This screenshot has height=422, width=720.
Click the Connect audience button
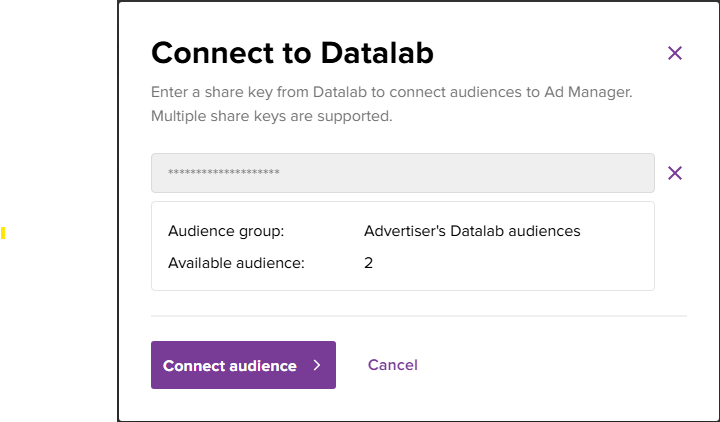click(243, 365)
